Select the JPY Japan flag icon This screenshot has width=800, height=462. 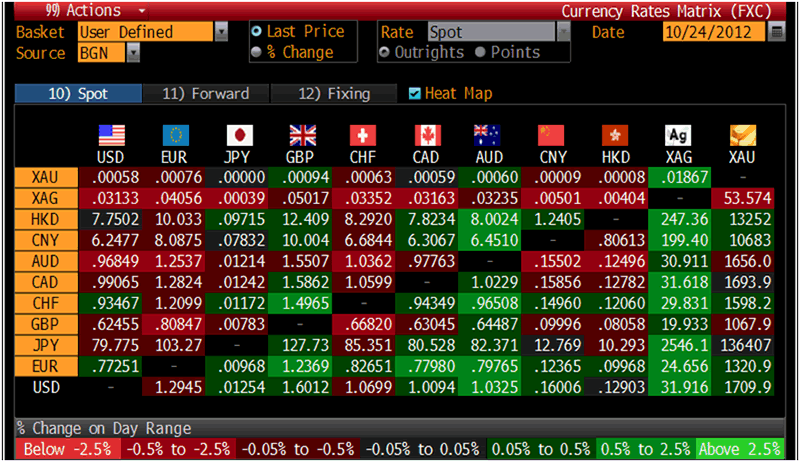[x=238, y=136]
